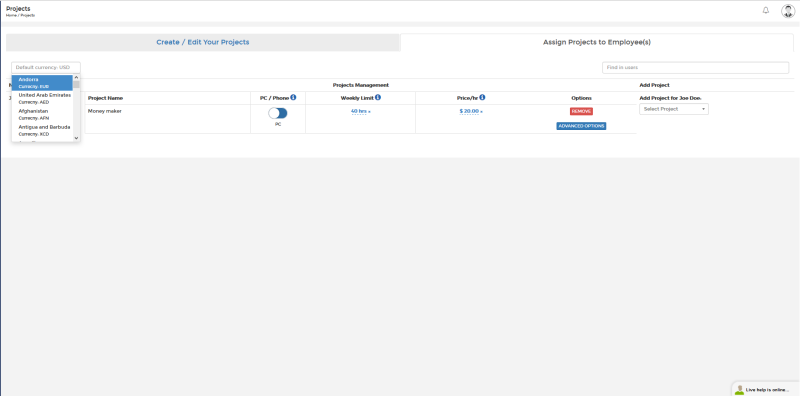This screenshot has height=396, width=800.
Task: Switch to Assign Projects to Employee(s) tab
Action: pyautogui.click(x=597, y=42)
